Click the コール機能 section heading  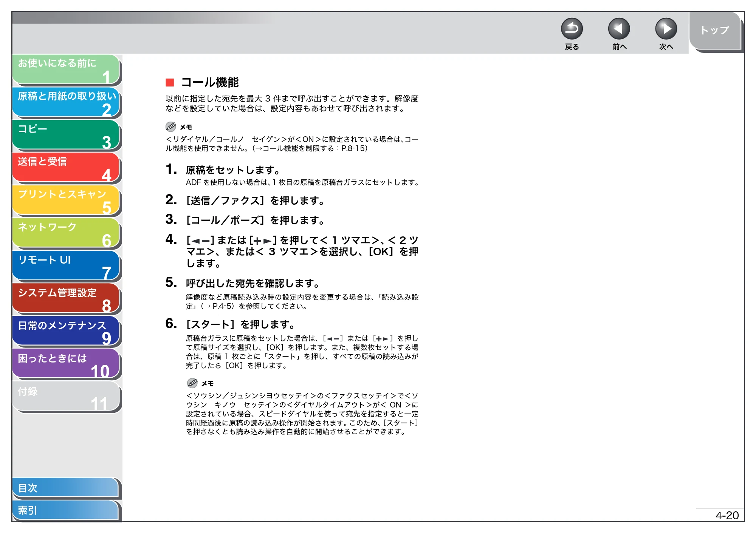click(210, 82)
